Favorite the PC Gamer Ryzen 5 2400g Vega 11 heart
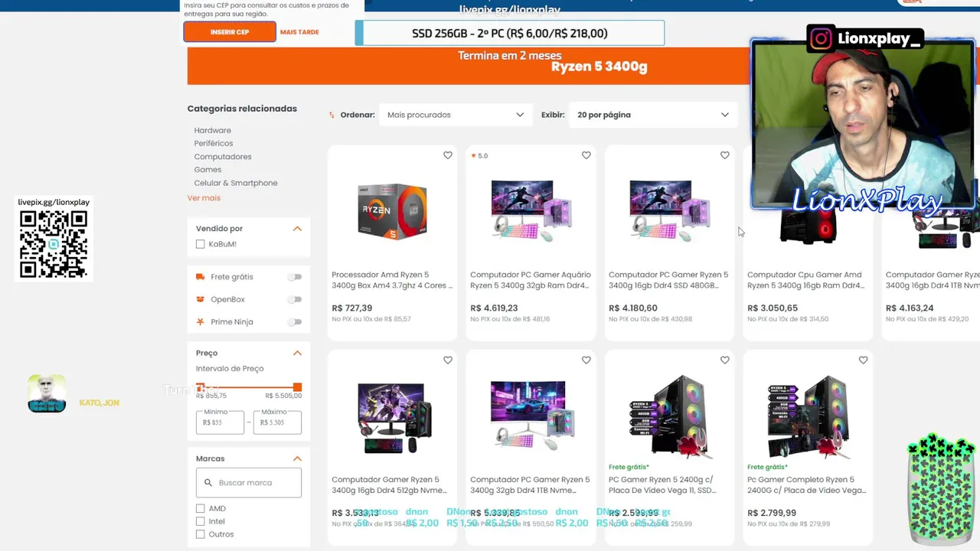Screen dimensions: 980x551 click(725, 360)
